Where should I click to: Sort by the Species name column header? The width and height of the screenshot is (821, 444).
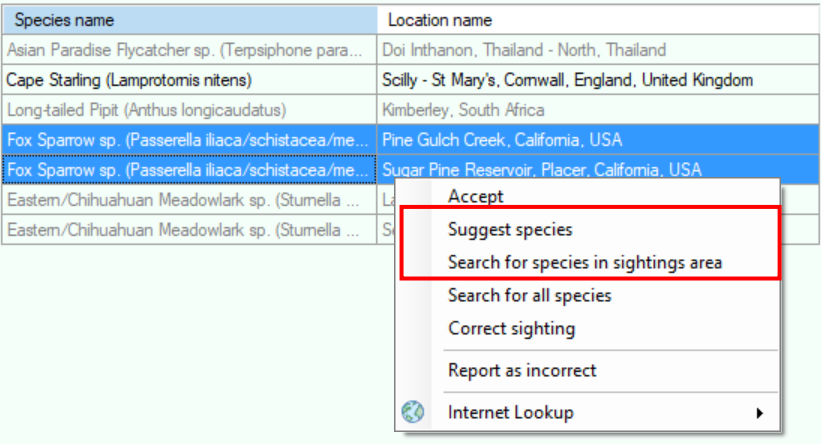pyautogui.click(x=190, y=20)
